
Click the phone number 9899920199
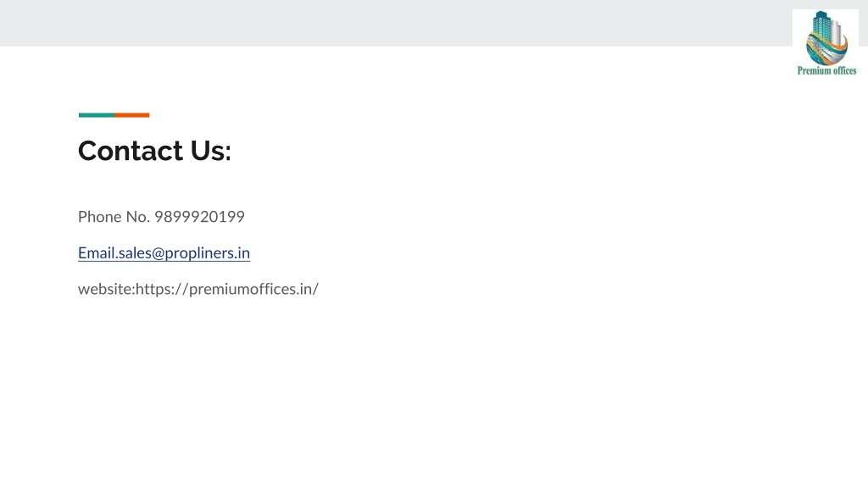pyautogui.click(x=199, y=216)
